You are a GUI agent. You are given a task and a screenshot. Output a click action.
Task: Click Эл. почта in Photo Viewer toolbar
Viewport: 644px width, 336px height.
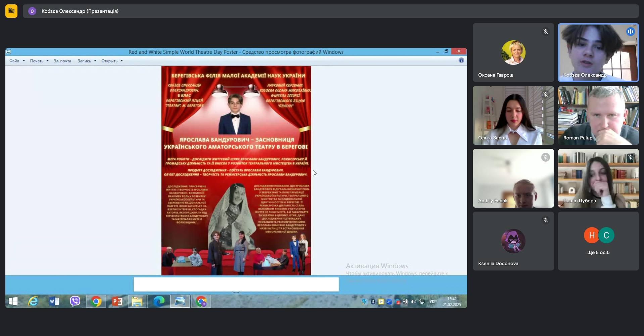(62, 61)
